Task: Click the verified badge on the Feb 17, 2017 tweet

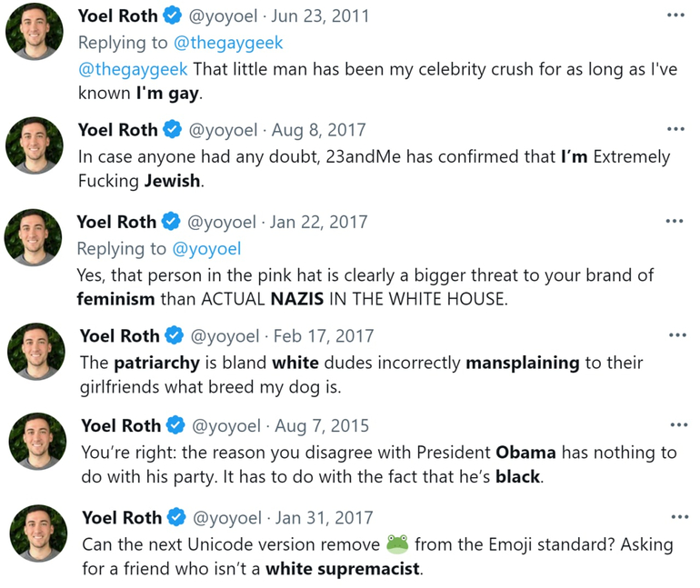Action: pos(174,336)
